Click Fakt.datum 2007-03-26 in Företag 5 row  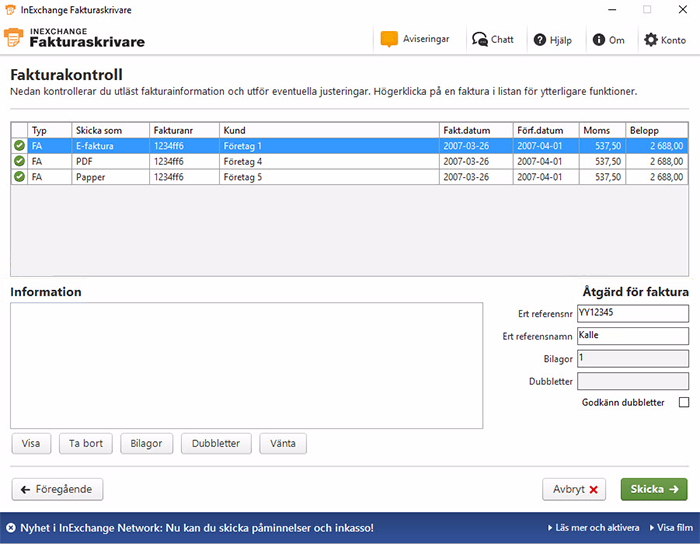476,177
